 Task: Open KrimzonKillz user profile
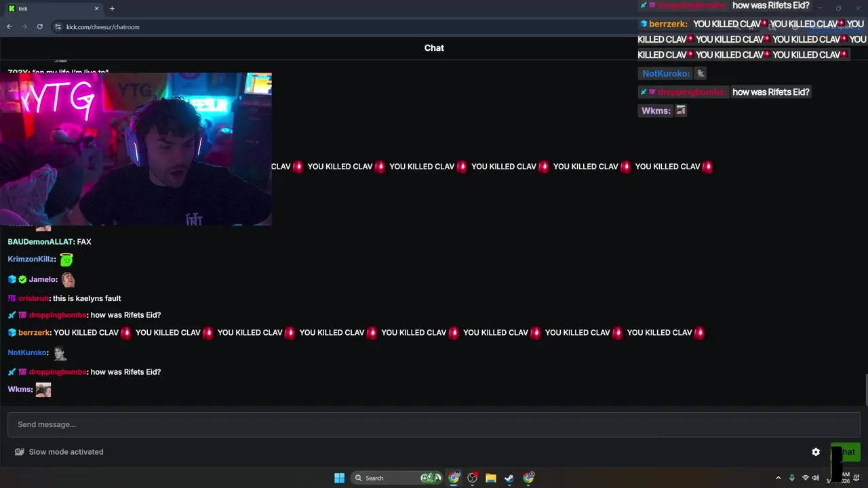click(31, 259)
